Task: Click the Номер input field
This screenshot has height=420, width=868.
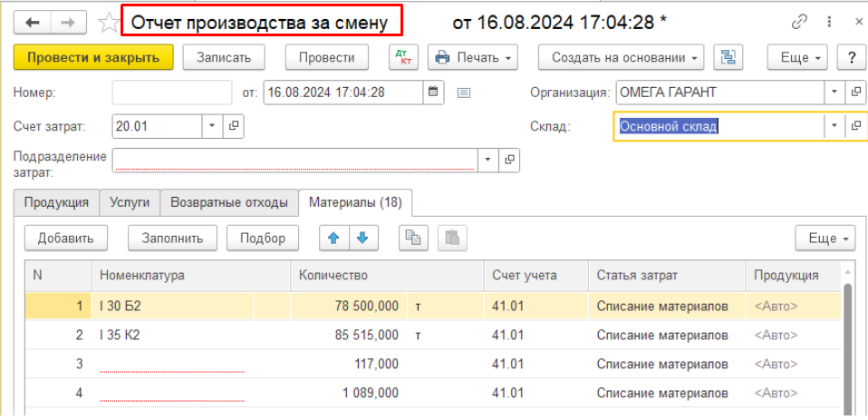Action: pos(172,92)
